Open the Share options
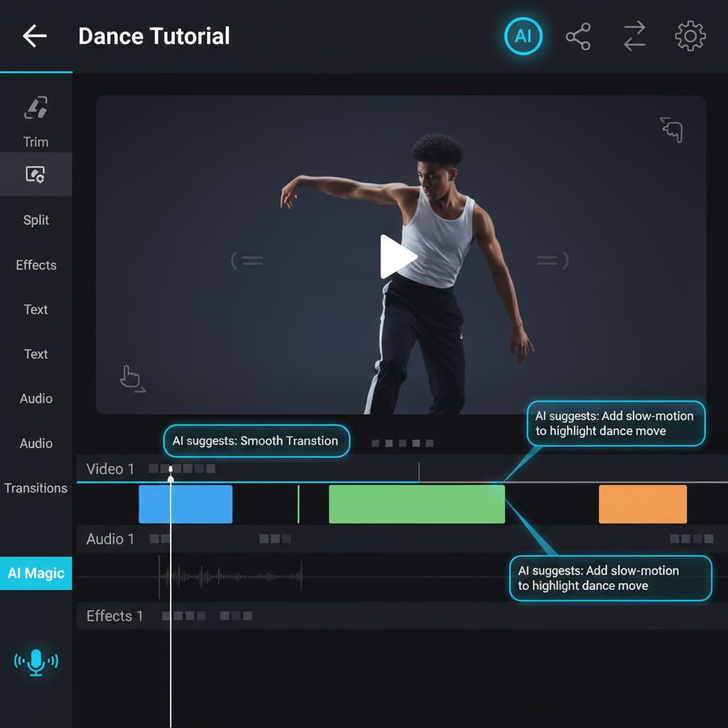This screenshot has width=728, height=728. [x=579, y=36]
